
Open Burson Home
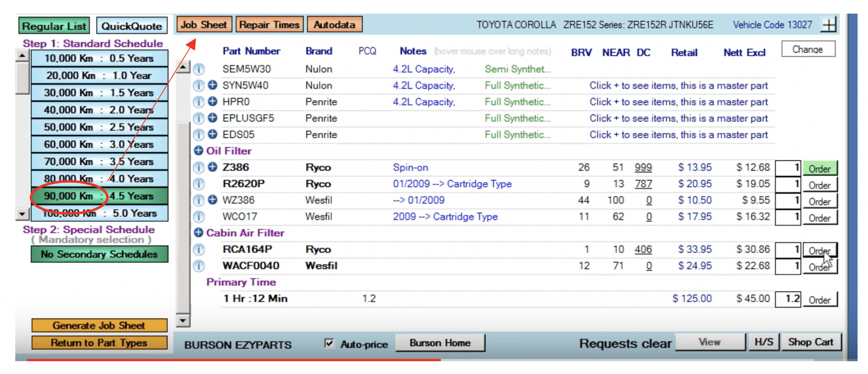tap(440, 342)
